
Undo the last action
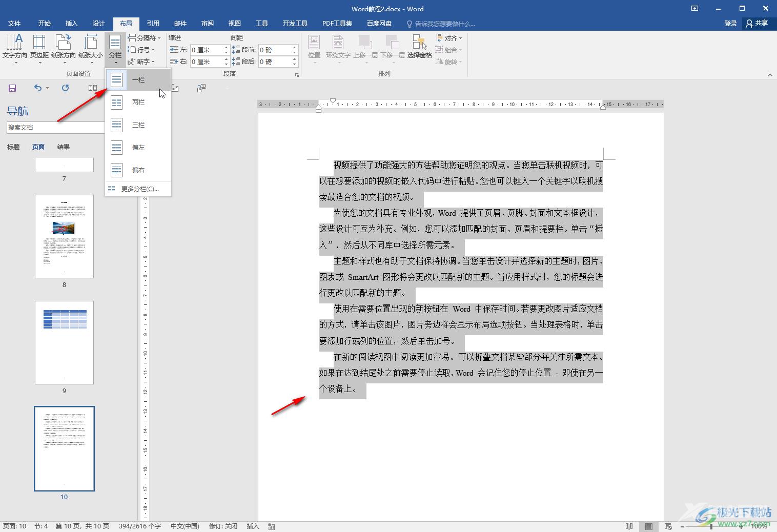pos(38,88)
